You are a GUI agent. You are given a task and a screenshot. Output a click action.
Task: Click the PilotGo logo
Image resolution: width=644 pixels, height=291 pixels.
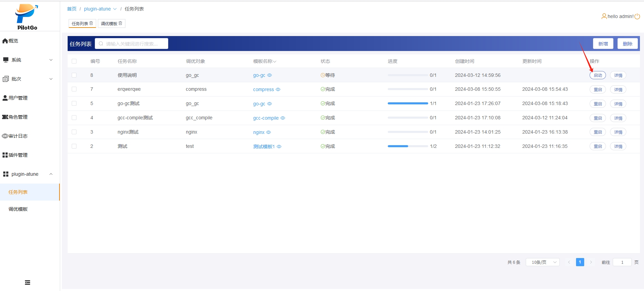[27, 17]
